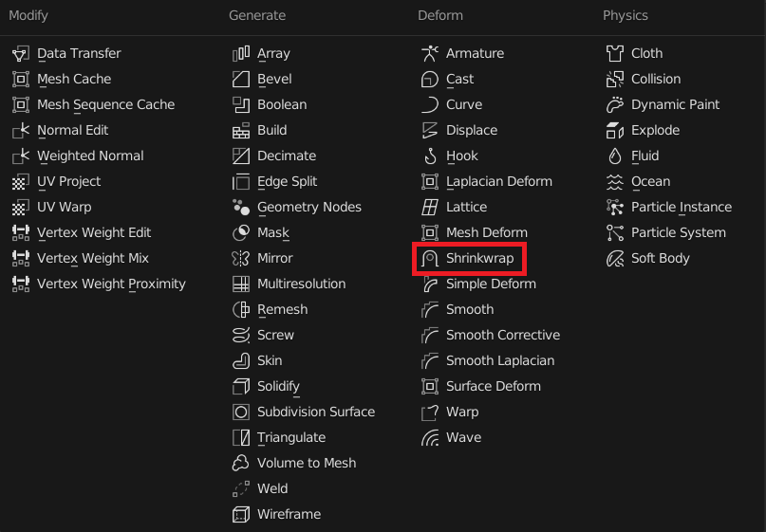Add the Shrinkwrap modifier

481,259
